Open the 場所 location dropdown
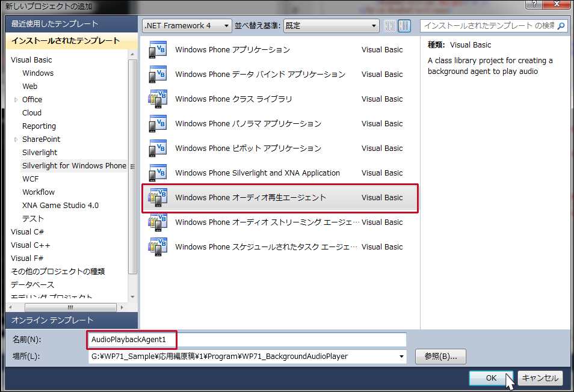Image resolution: width=574 pixels, height=392 pixels. tap(401, 357)
